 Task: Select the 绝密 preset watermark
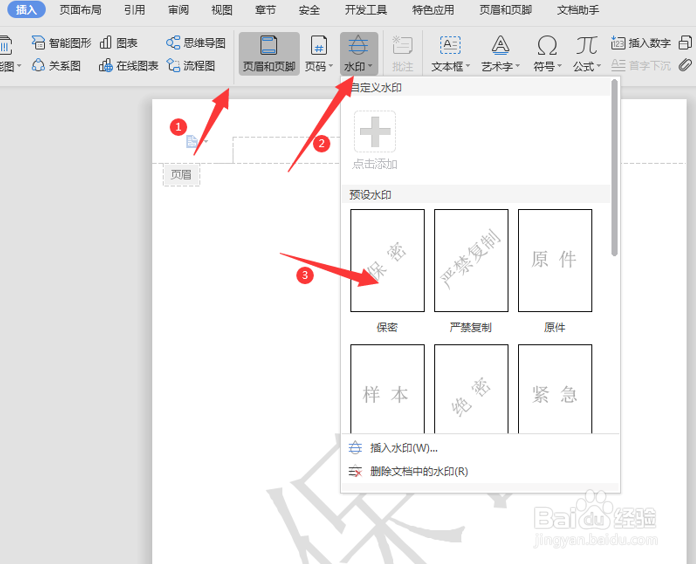point(471,389)
